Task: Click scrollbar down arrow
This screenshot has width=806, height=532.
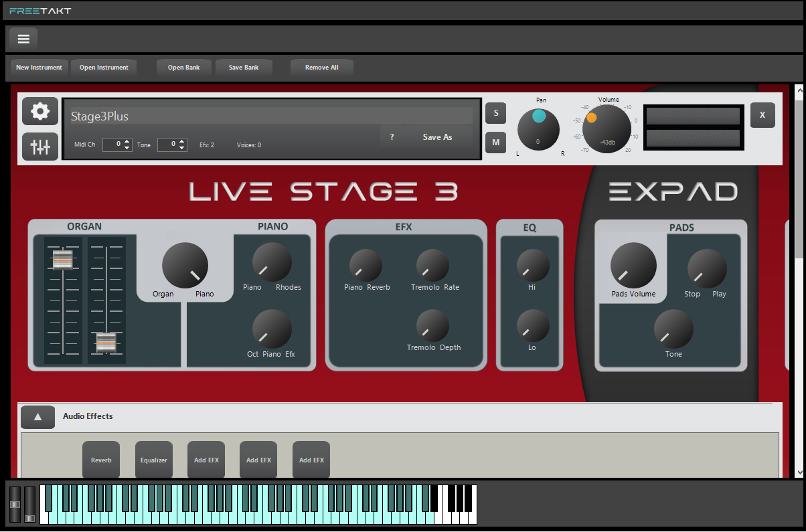Action: pyautogui.click(x=799, y=472)
